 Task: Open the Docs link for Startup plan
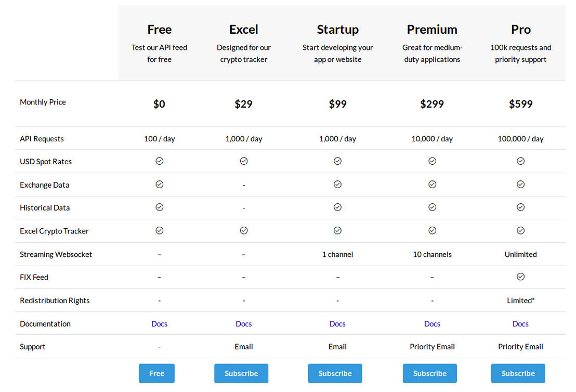click(337, 323)
